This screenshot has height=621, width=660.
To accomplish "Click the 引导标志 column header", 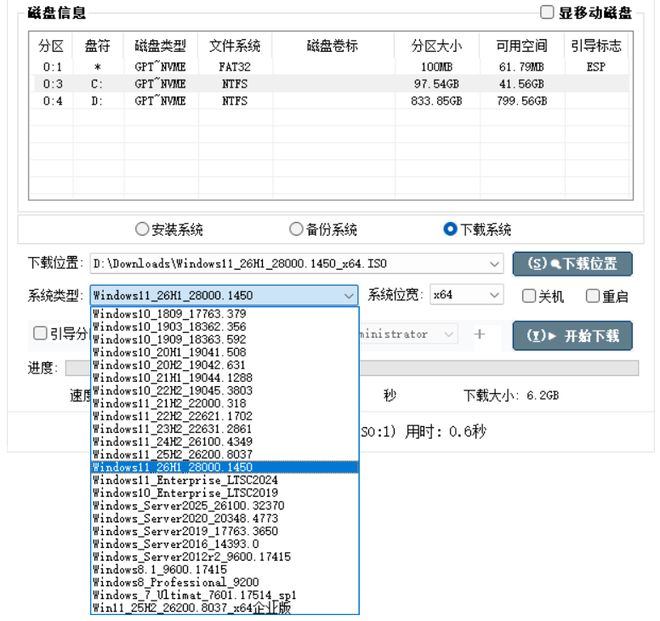I will click(x=596, y=45).
